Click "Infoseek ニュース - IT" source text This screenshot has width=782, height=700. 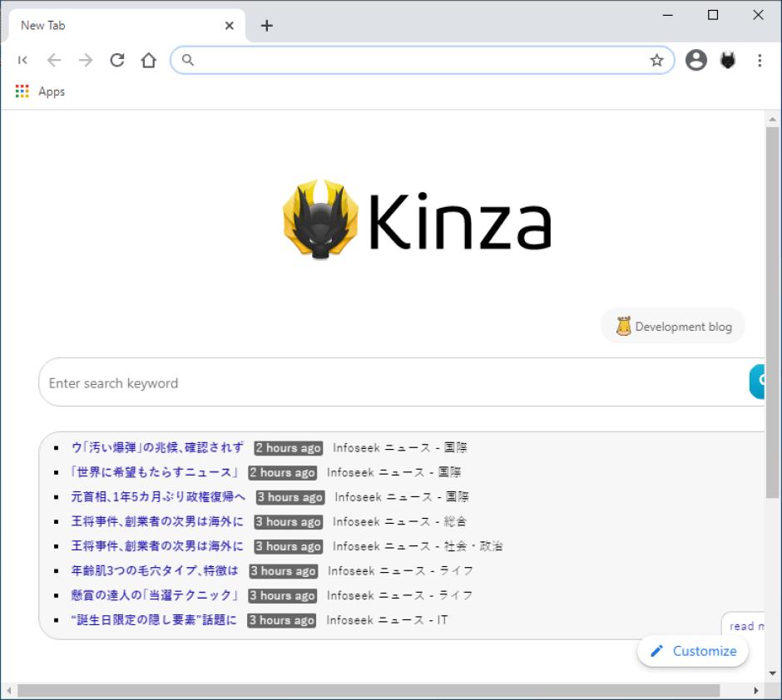387,620
